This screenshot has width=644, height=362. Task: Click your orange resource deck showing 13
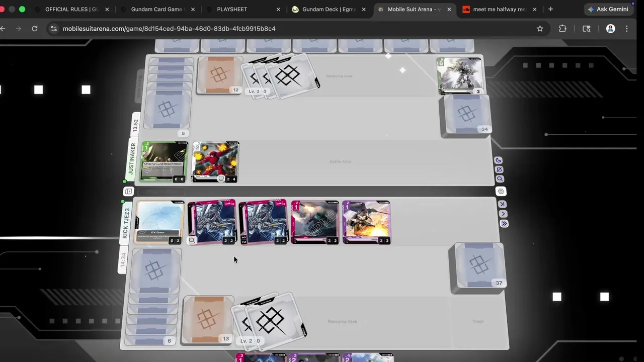point(208,320)
